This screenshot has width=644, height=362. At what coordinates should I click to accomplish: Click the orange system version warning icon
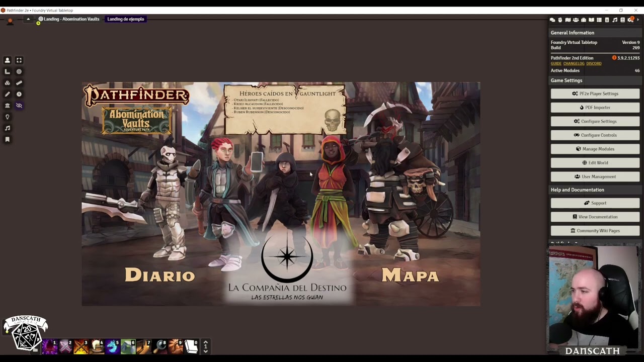click(614, 58)
